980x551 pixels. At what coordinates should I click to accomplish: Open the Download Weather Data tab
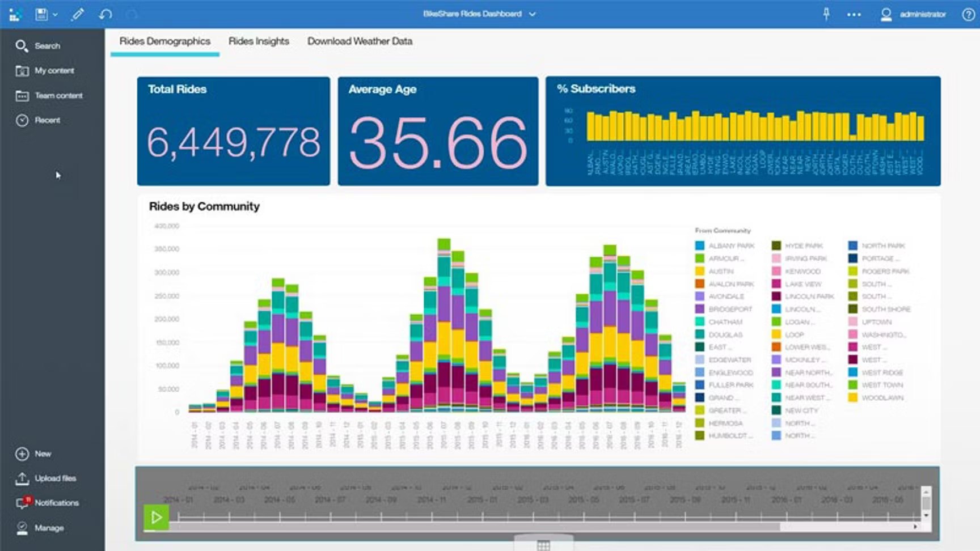point(360,41)
